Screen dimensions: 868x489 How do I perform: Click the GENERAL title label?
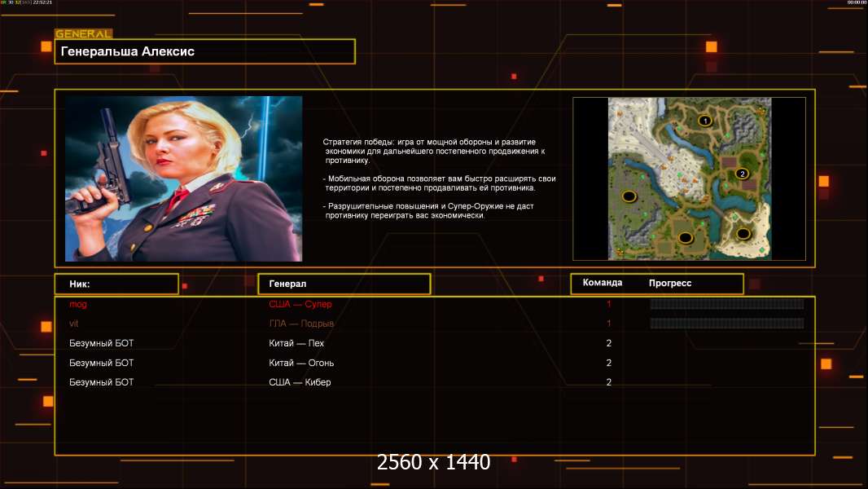click(x=84, y=33)
